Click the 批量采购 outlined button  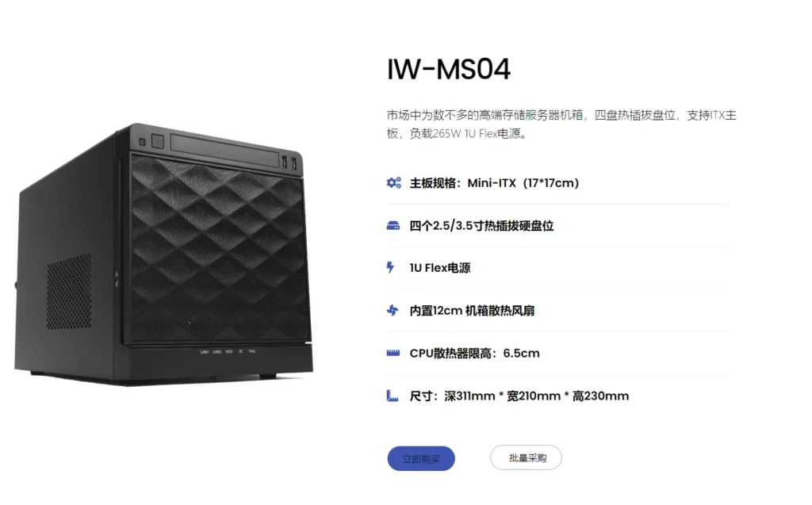pos(527,457)
